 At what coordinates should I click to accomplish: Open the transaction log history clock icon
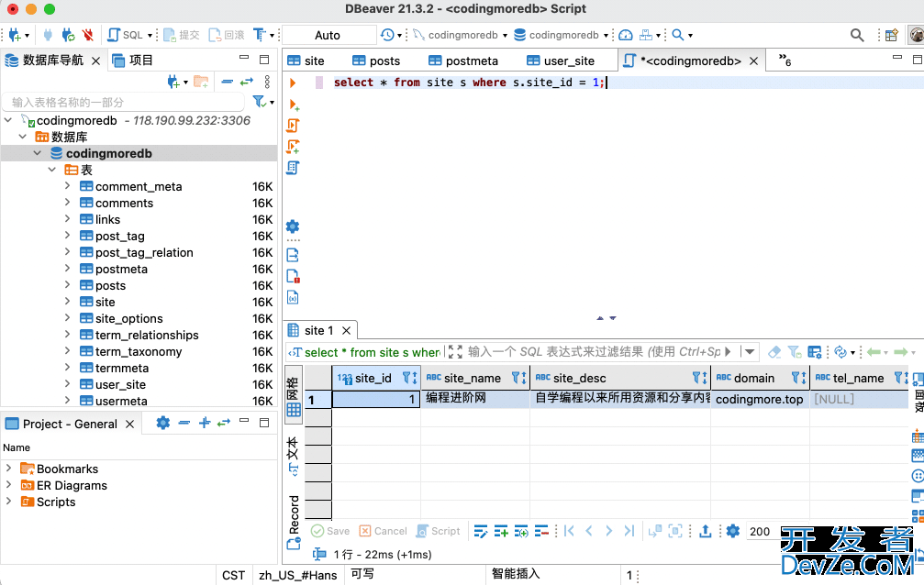[x=387, y=35]
